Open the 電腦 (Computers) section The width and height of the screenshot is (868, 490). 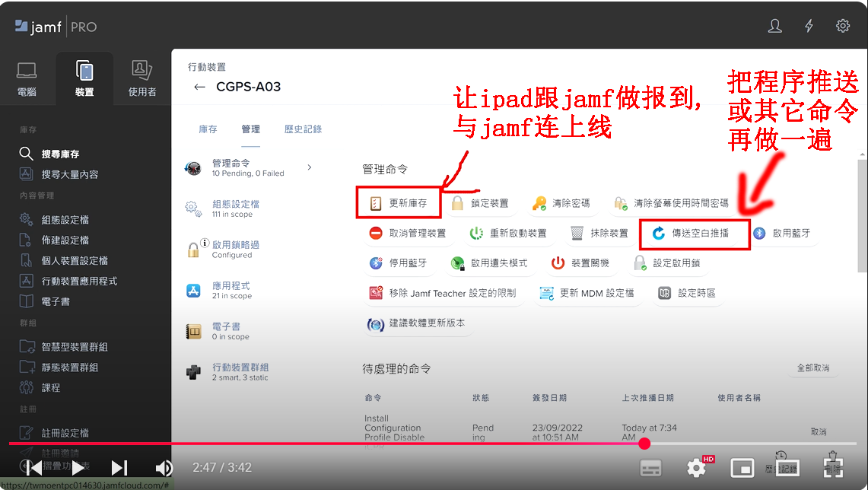pos(27,78)
